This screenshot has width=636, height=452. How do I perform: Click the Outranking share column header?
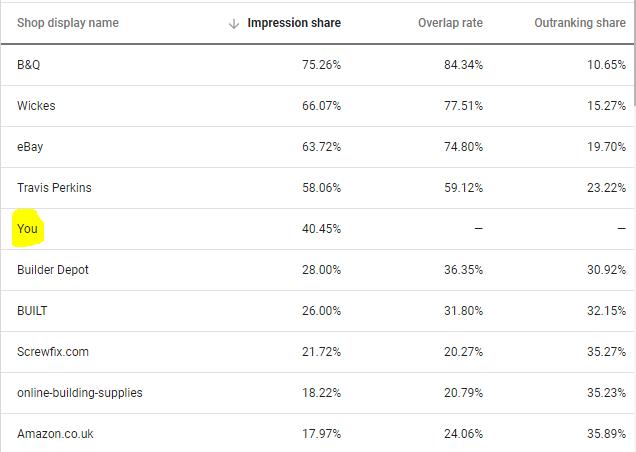[580, 23]
